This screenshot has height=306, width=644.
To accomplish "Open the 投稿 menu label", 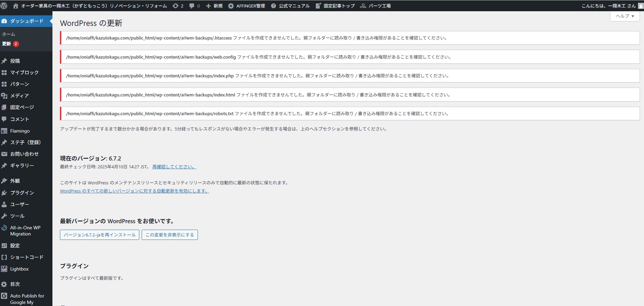I will tap(15, 61).
